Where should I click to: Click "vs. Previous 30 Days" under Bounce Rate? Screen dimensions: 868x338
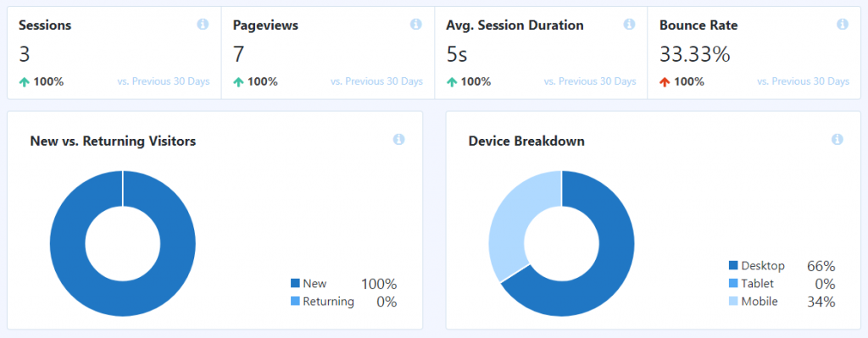pyautogui.click(x=803, y=82)
